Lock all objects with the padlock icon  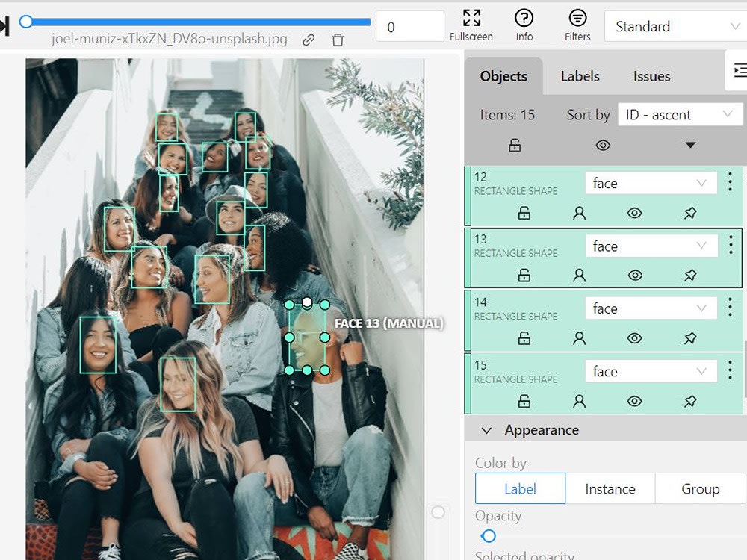click(x=514, y=145)
